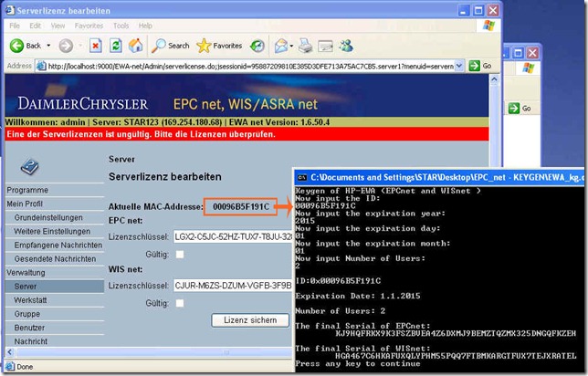Open Mein Profil in the sidebar
Image resolution: width=588 pixels, height=376 pixels.
click(25, 204)
